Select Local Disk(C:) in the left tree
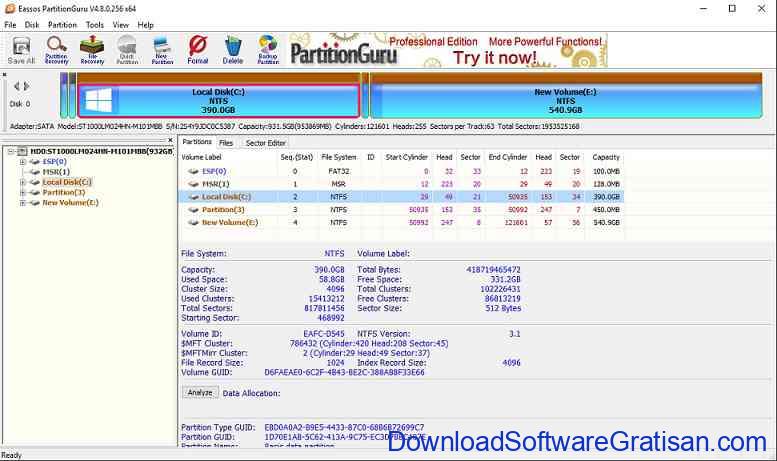The height and width of the screenshot is (461, 777). [66, 182]
